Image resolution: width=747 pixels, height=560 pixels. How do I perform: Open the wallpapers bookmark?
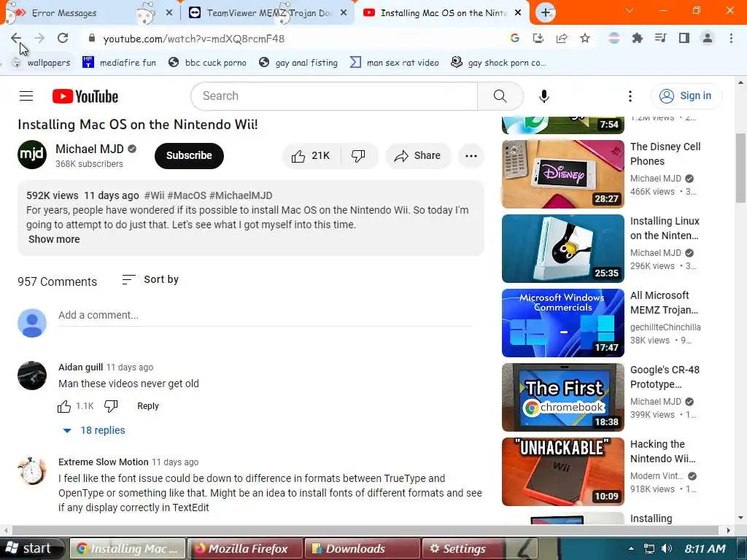[41, 63]
